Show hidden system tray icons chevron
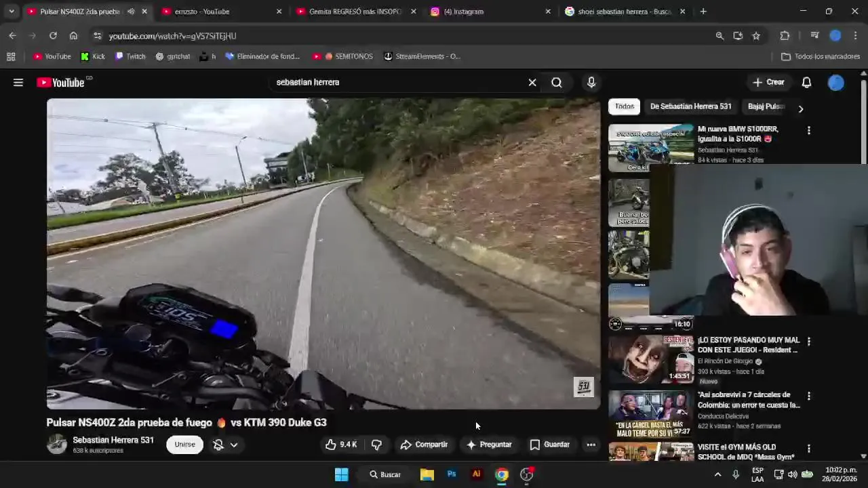The image size is (868, 488). [x=717, y=474]
